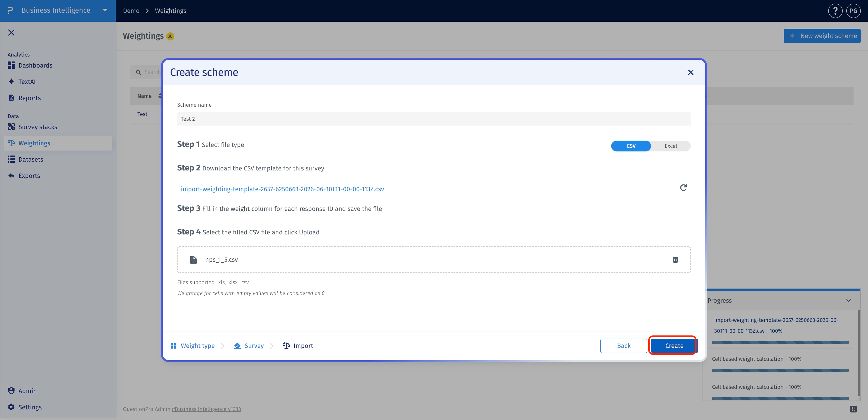868x420 pixels.
Task: Select the Import wizard step
Action: (298, 345)
